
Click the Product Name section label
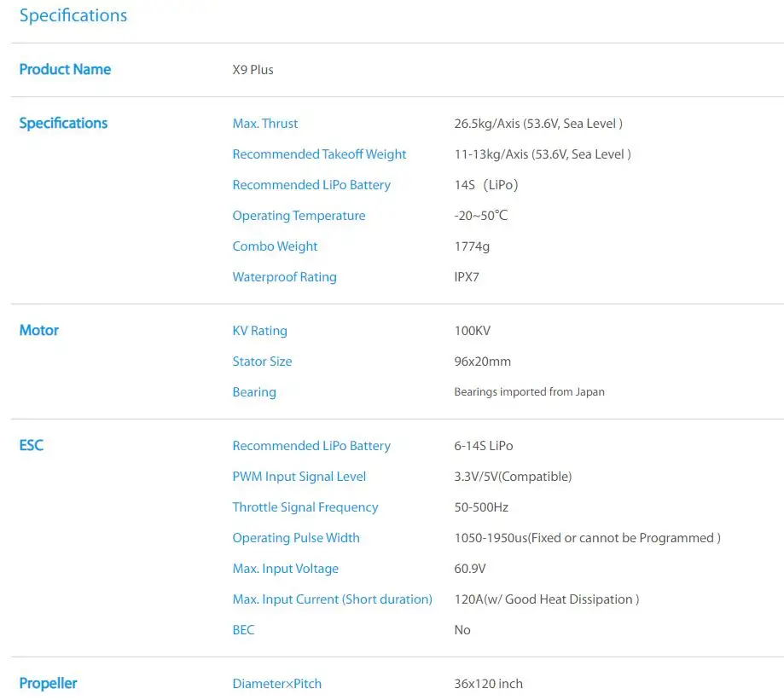pyautogui.click(x=65, y=69)
